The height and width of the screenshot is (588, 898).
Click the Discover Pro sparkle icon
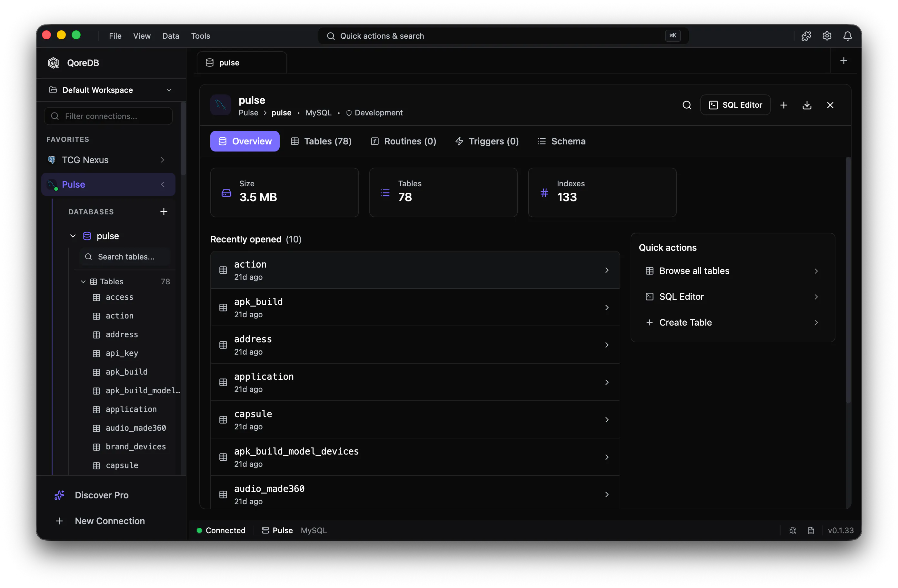point(59,495)
